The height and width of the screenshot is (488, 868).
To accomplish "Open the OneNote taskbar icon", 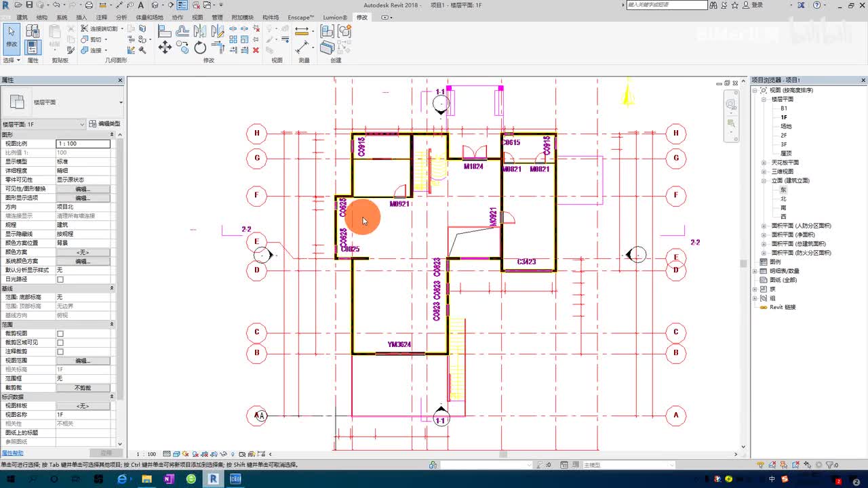I will [x=169, y=479].
